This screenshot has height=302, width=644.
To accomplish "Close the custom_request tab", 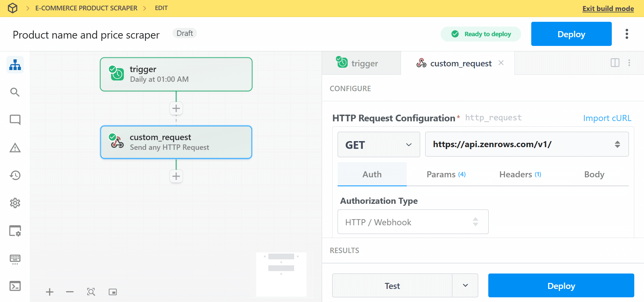I will click(x=501, y=63).
